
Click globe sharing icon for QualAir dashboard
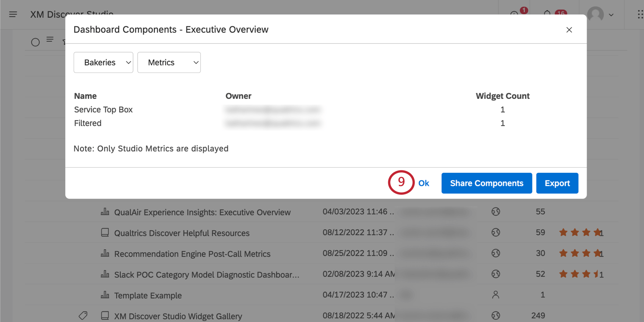pos(496,212)
